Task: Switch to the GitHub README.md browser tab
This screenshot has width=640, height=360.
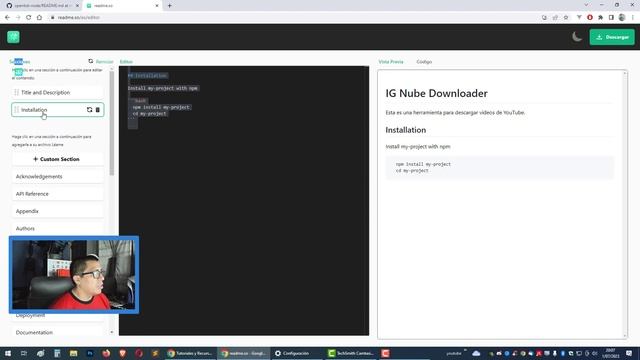Action: 43,6
